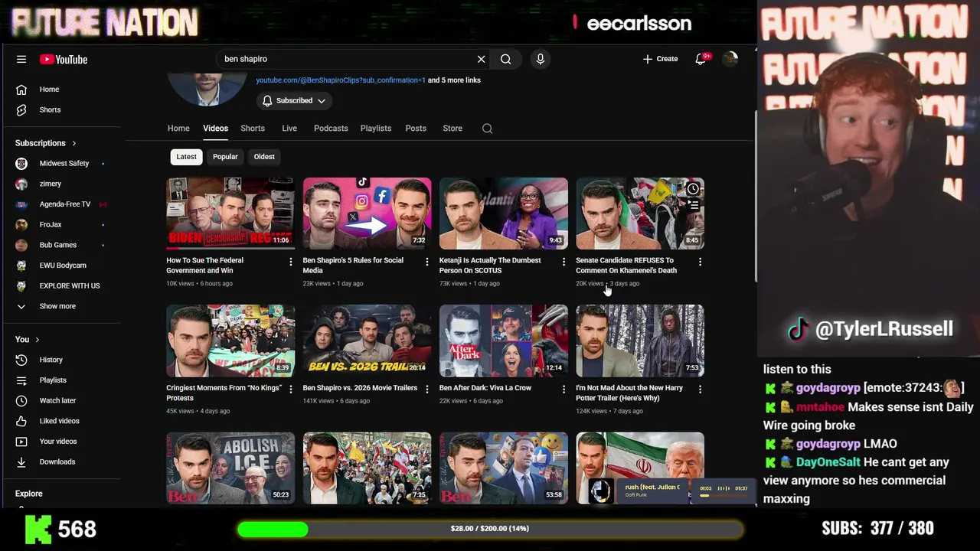The width and height of the screenshot is (980, 551).
Task: Open options menu for Movie Trailers video
Action: 426,390
